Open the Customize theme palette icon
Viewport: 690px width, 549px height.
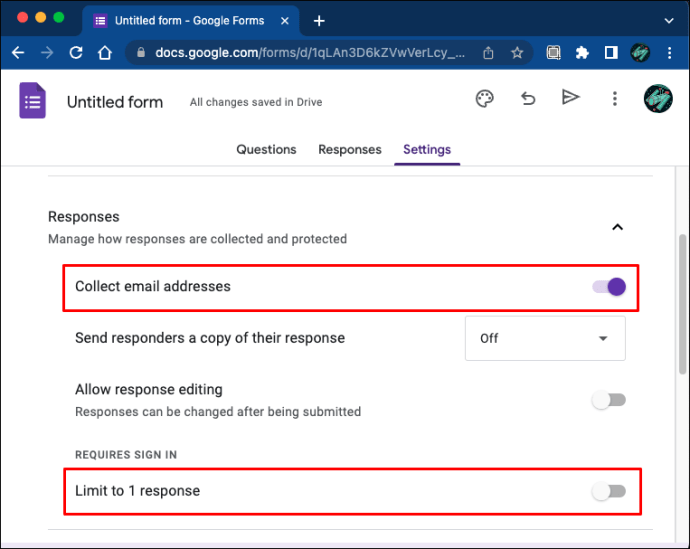[x=484, y=98]
